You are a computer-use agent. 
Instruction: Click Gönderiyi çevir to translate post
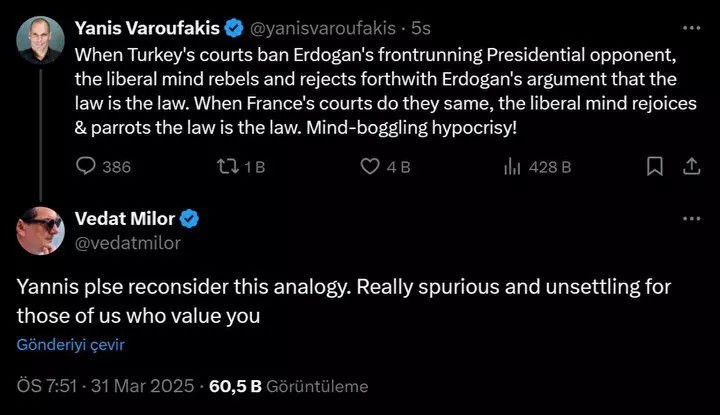coord(70,344)
